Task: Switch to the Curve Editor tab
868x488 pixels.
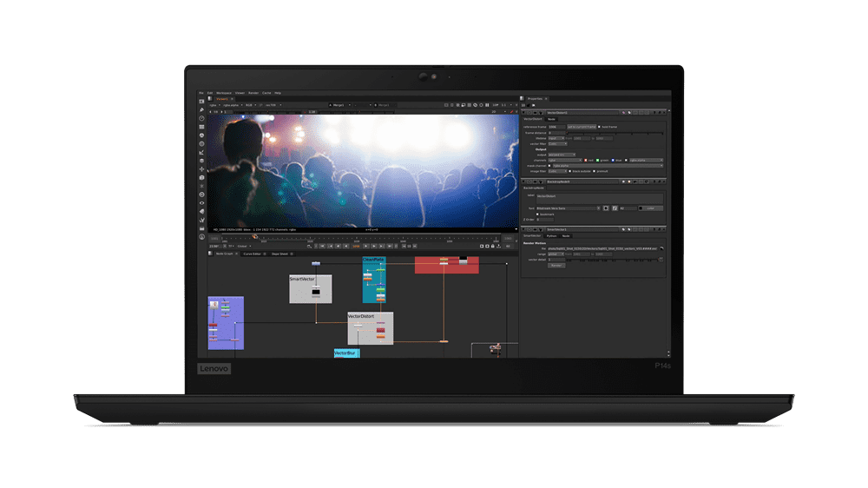Action: pyautogui.click(x=253, y=254)
